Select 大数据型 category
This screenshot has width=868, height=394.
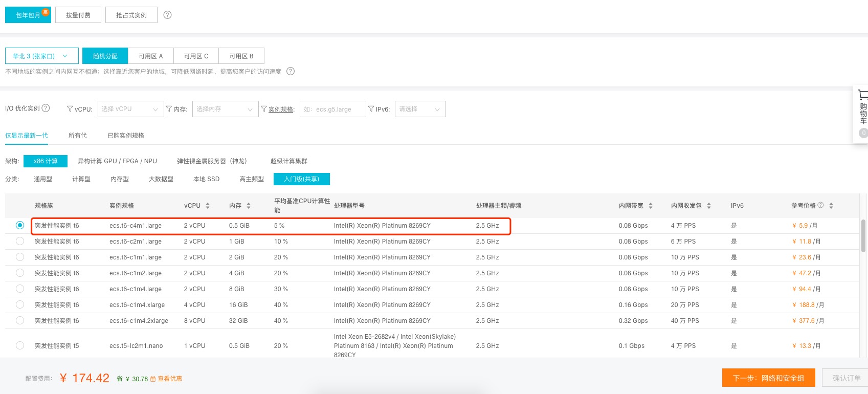(161, 179)
